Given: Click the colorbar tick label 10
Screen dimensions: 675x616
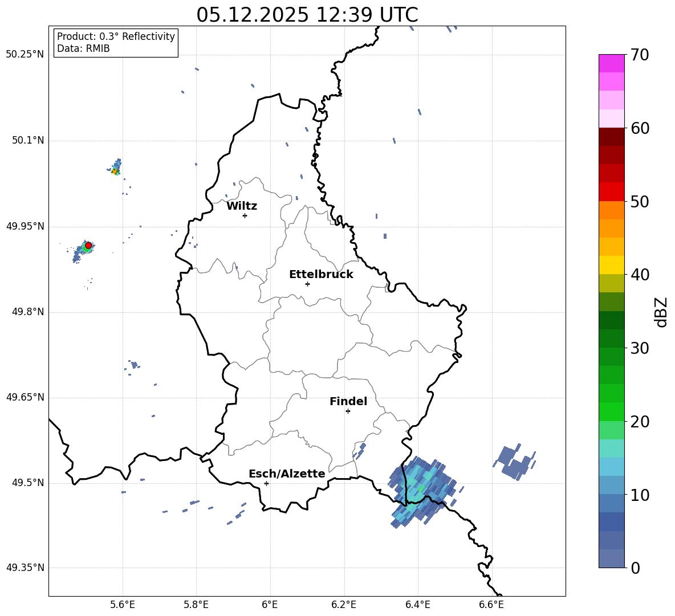Looking at the screenshot, I should click(x=640, y=495).
